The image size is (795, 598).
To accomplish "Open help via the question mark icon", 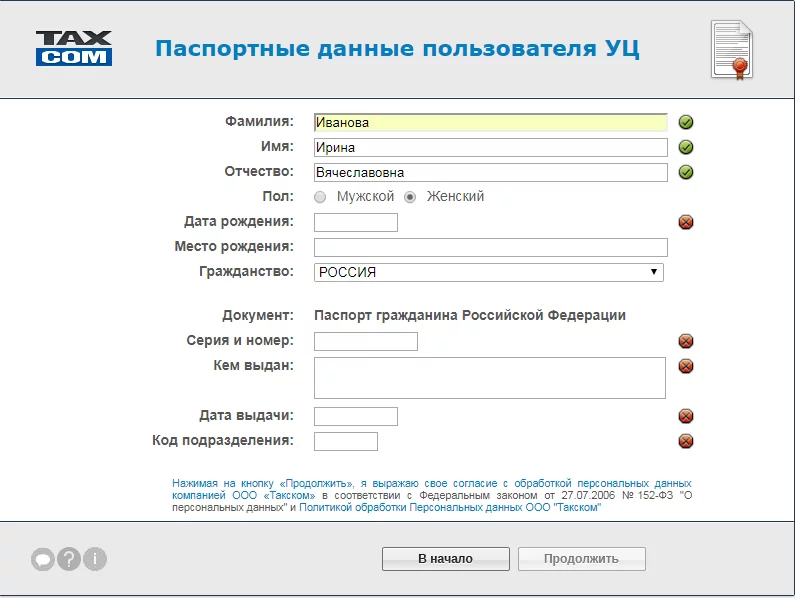I will pos(69,560).
